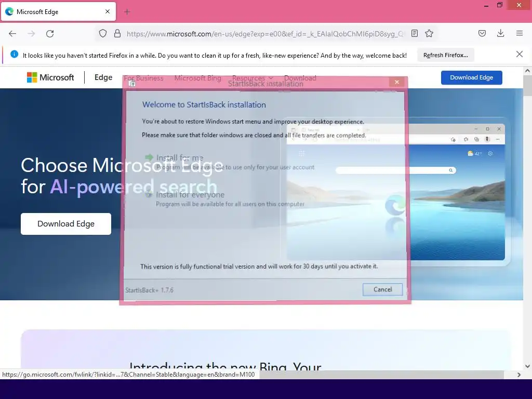Click white Download Edge hero button
The height and width of the screenshot is (399, 532).
(66, 224)
